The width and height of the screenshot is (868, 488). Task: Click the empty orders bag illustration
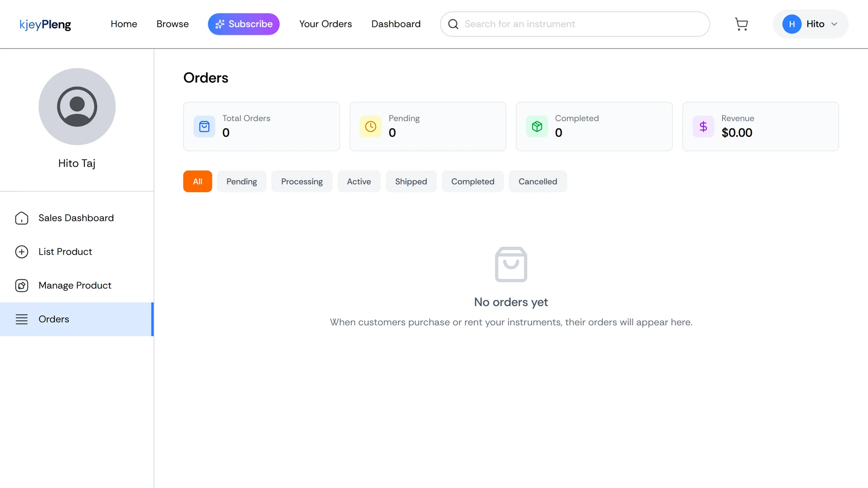pyautogui.click(x=511, y=265)
